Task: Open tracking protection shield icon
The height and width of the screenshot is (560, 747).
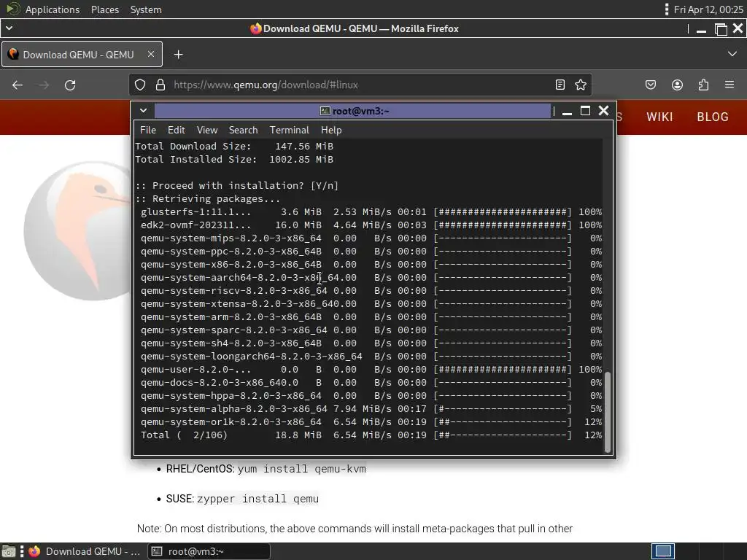Action: pos(139,85)
